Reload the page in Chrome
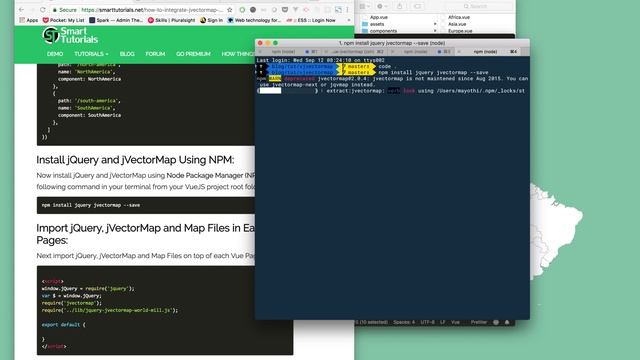Viewport: 640px width, 360px height. (x=43, y=9)
